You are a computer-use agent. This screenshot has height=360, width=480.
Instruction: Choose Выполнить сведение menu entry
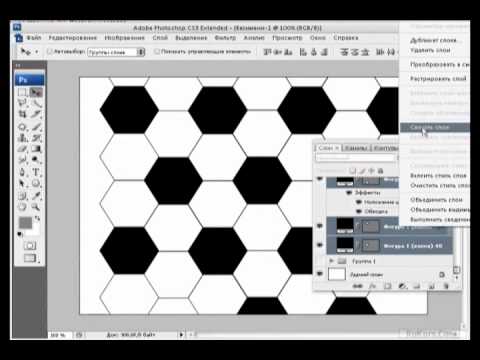click(x=440, y=220)
